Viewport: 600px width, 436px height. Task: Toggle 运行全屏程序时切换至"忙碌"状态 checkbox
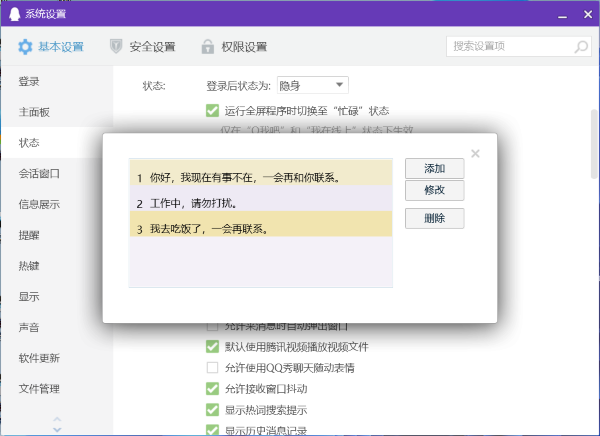tap(212, 111)
